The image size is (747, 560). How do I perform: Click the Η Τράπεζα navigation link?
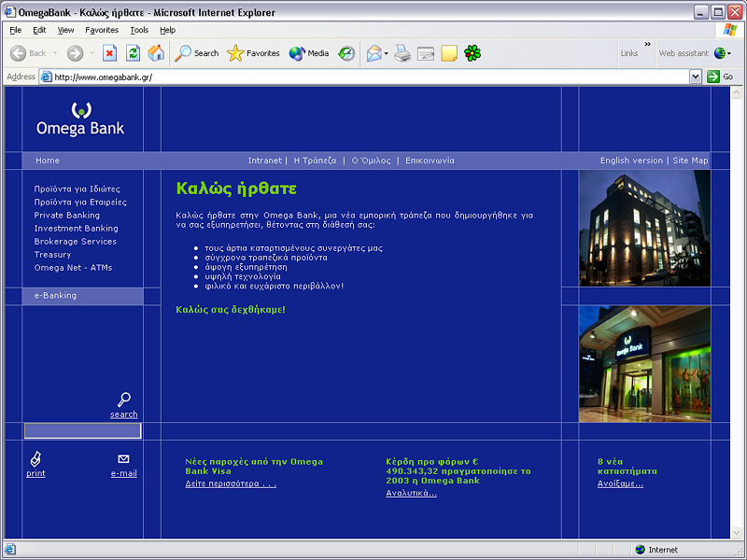coord(315,161)
